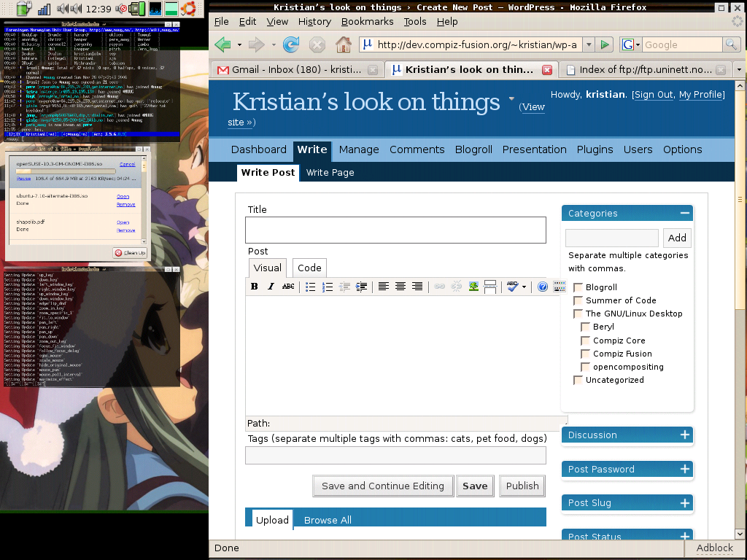Expand the Discussion panel
This screenshot has width=747, height=560.
tap(684, 435)
